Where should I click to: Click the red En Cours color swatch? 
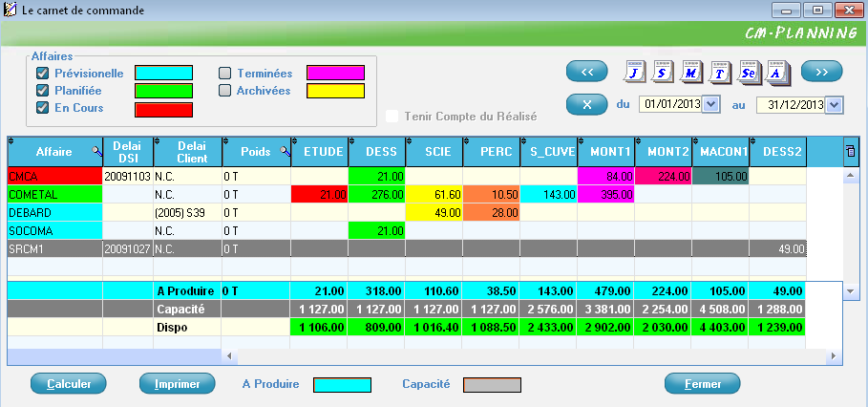point(163,109)
